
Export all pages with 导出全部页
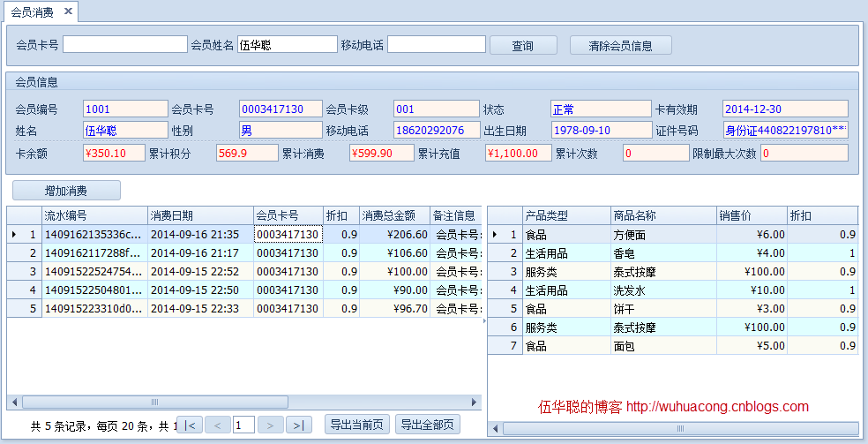(x=427, y=425)
